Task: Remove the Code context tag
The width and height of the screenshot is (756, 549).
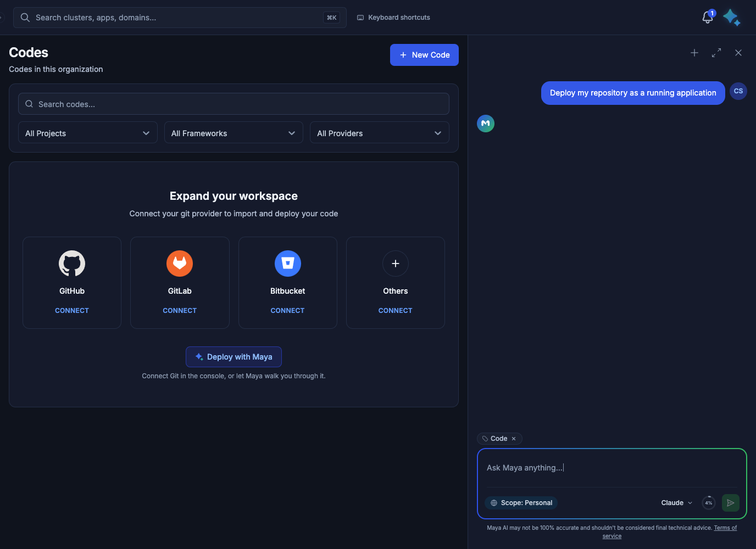Action: point(514,439)
